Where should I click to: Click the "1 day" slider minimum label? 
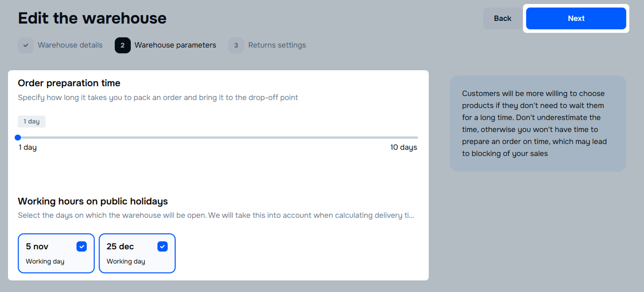[x=28, y=148]
